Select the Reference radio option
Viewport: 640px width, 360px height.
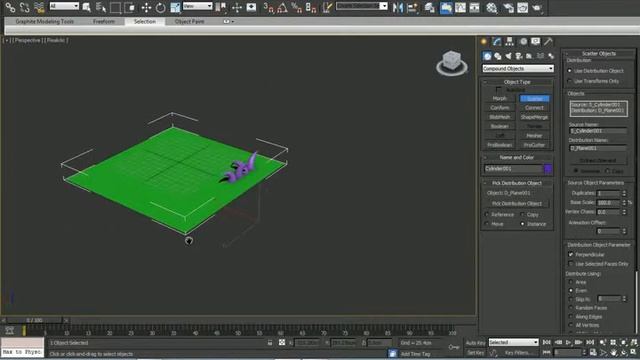tap(487, 214)
